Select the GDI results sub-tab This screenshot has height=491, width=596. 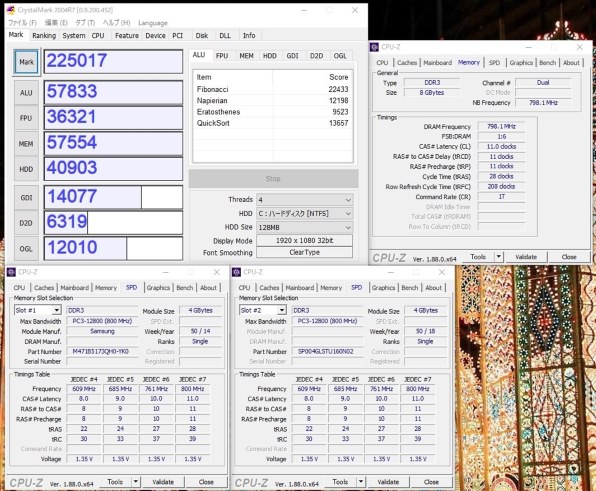pos(292,56)
